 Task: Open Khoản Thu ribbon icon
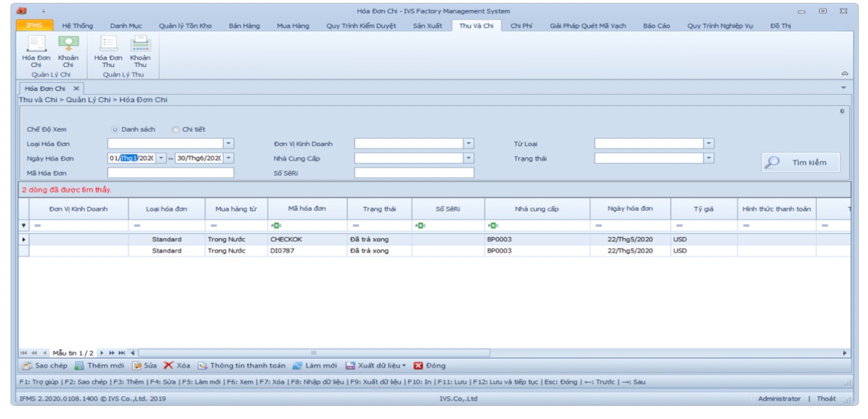pyautogui.click(x=140, y=43)
